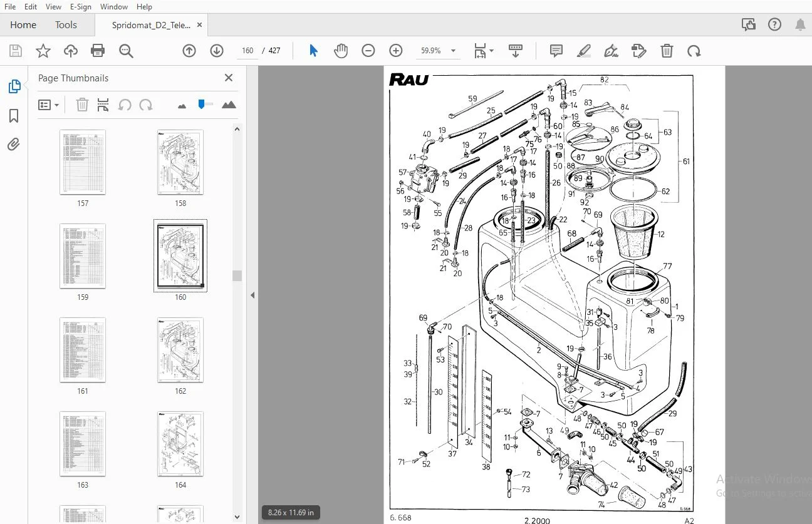Click the stamp tool icon

click(638, 51)
